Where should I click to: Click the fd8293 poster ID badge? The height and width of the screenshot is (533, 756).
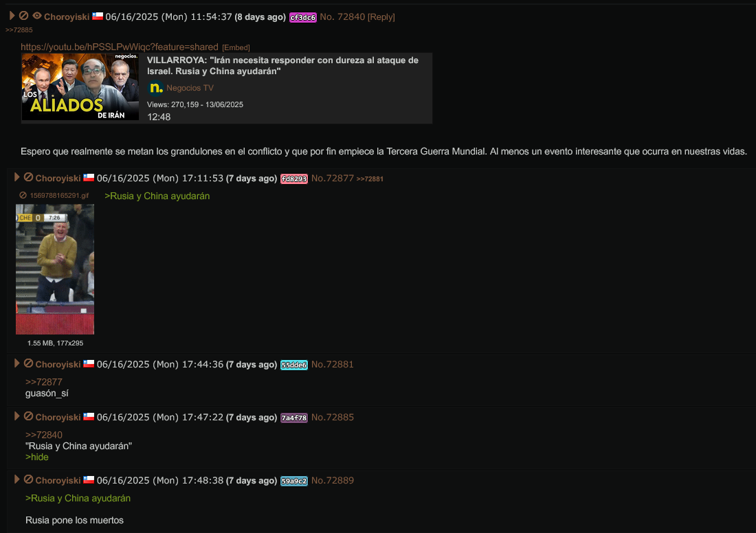[x=294, y=179]
